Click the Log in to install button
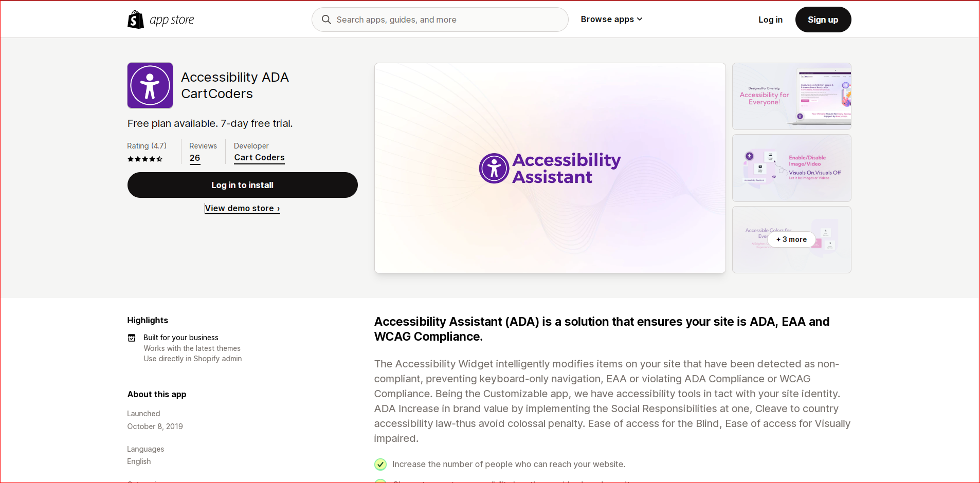This screenshot has width=980, height=483. [x=242, y=185]
